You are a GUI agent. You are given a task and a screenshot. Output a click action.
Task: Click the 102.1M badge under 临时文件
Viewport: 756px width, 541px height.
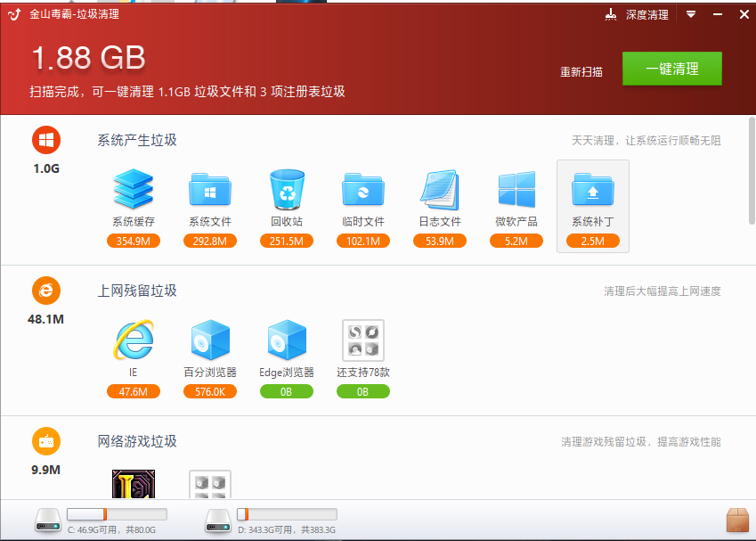(363, 241)
